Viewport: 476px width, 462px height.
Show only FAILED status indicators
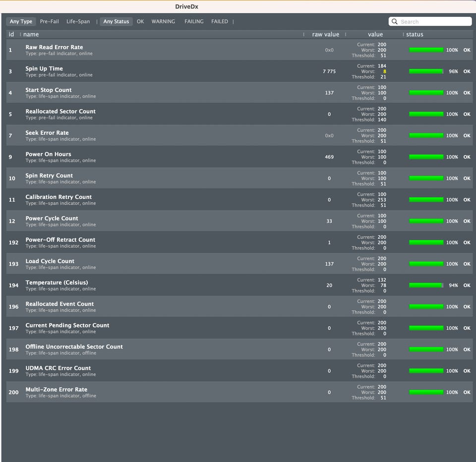tap(220, 21)
